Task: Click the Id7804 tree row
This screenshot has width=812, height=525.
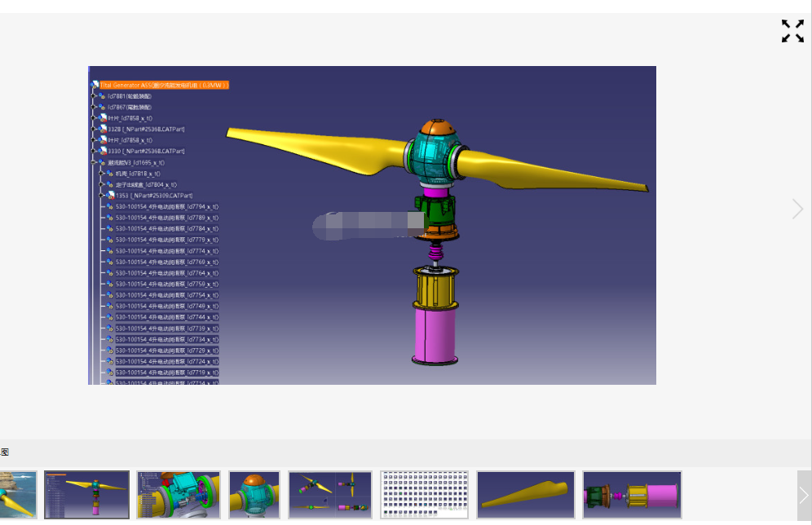Action: pyautogui.click(x=146, y=185)
